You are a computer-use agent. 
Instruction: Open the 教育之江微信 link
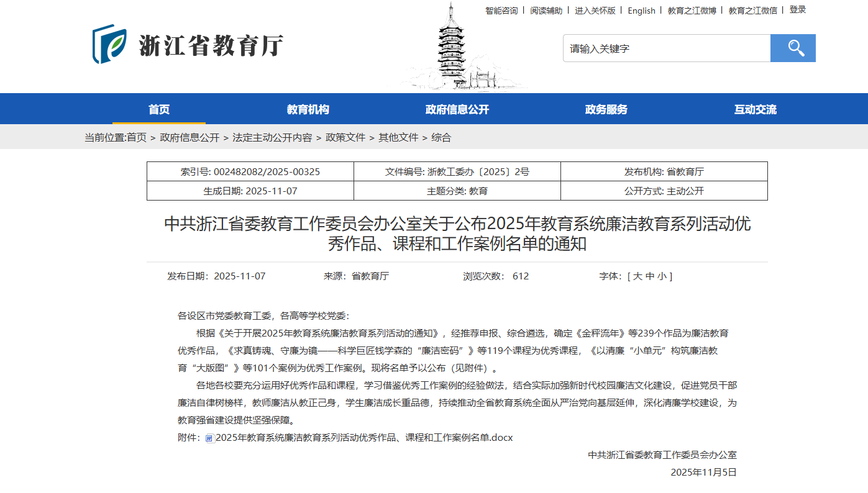click(x=752, y=11)
